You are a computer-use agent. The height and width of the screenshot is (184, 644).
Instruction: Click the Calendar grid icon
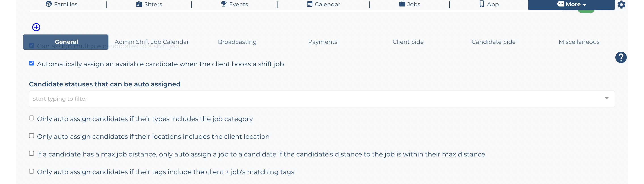tap(309, 4)
